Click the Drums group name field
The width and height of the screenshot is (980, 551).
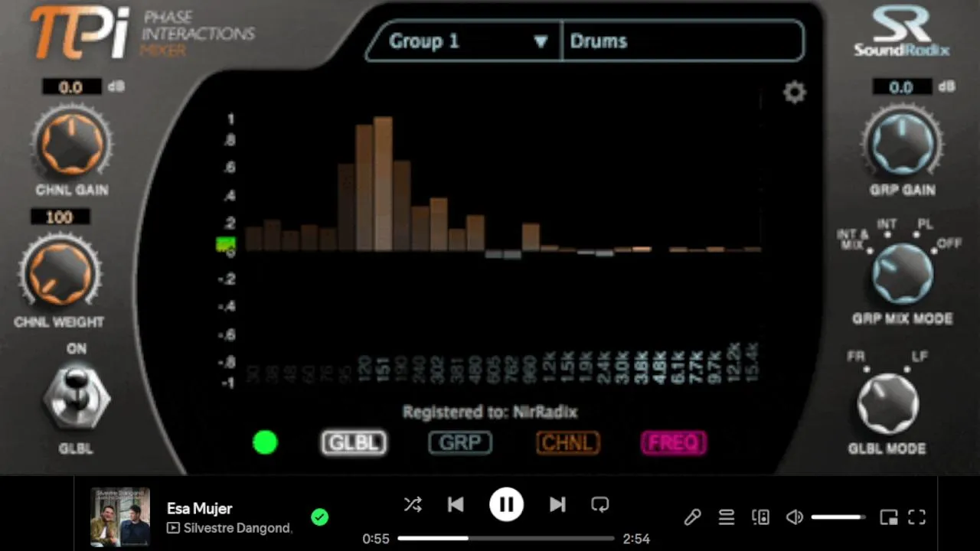pos(681,41)
